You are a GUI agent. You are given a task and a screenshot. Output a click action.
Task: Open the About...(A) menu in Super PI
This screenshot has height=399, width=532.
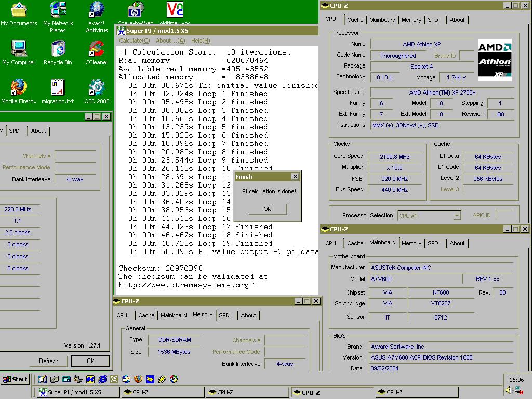(x=170, y=41)
